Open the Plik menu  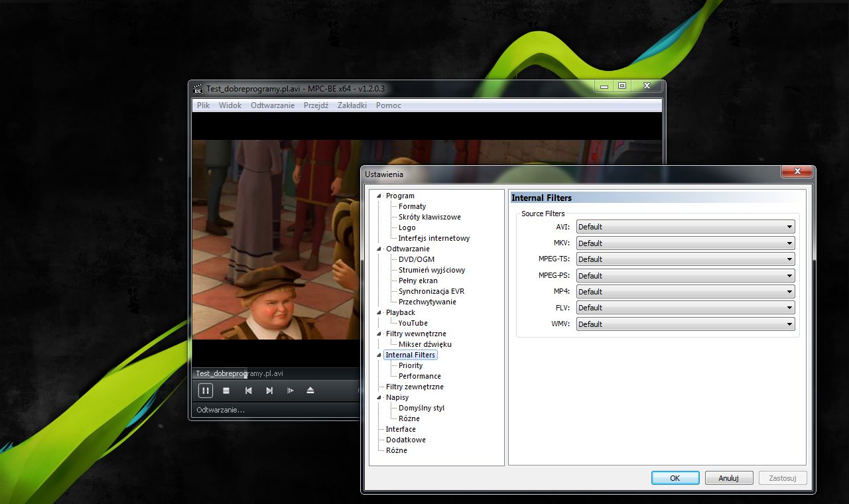[x=203, y=105]
